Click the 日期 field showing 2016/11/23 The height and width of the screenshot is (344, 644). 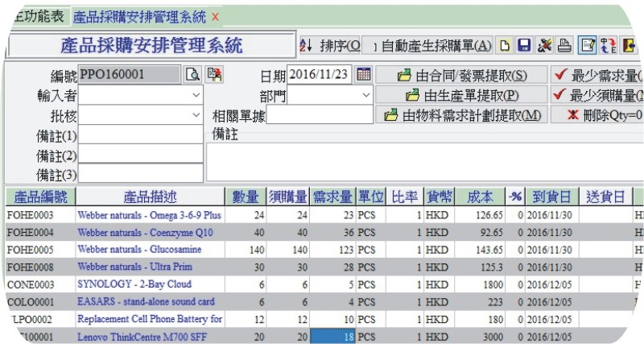[319, 74]
